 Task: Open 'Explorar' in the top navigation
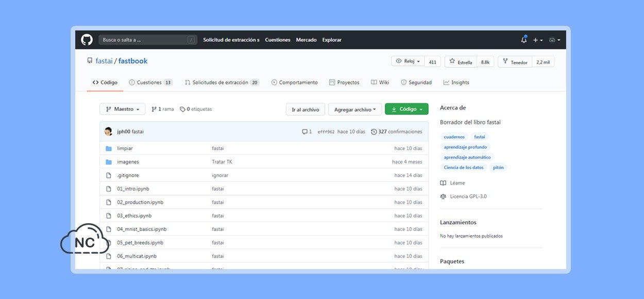point(332,40)
